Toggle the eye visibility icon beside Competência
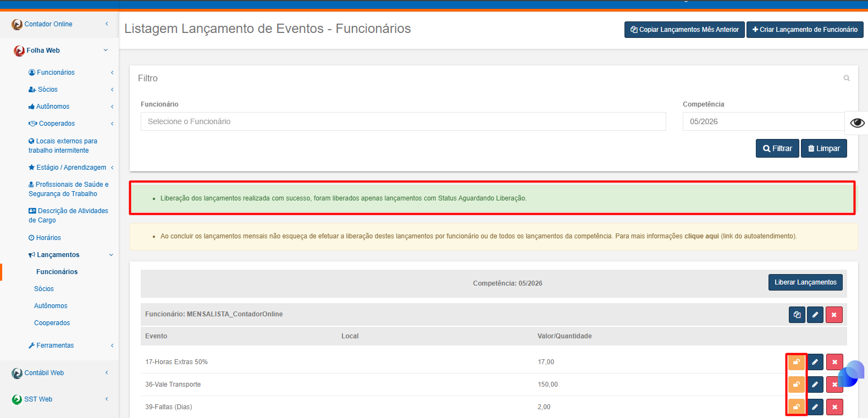This screenshot has height=418, width=868. pyautogui.click(x=857, y=122)
